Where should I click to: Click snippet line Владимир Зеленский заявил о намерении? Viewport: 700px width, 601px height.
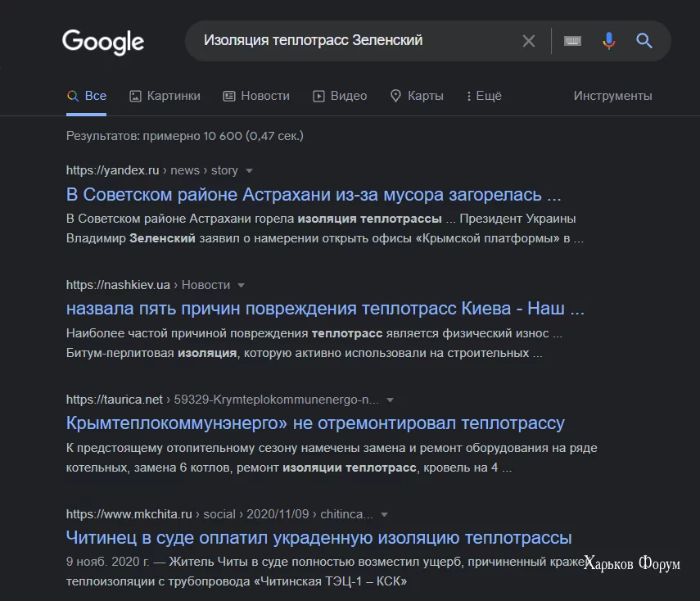(324, 238)
